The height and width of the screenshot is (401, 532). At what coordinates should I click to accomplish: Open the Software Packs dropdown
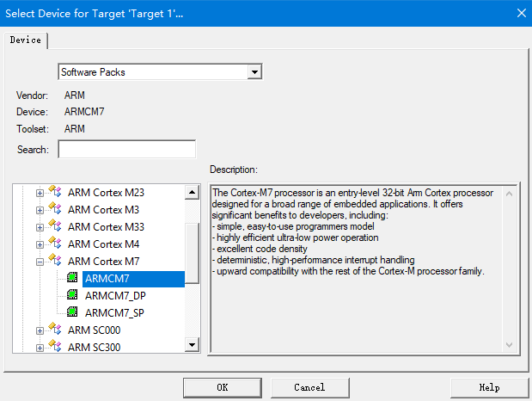(x=254, y=72)
